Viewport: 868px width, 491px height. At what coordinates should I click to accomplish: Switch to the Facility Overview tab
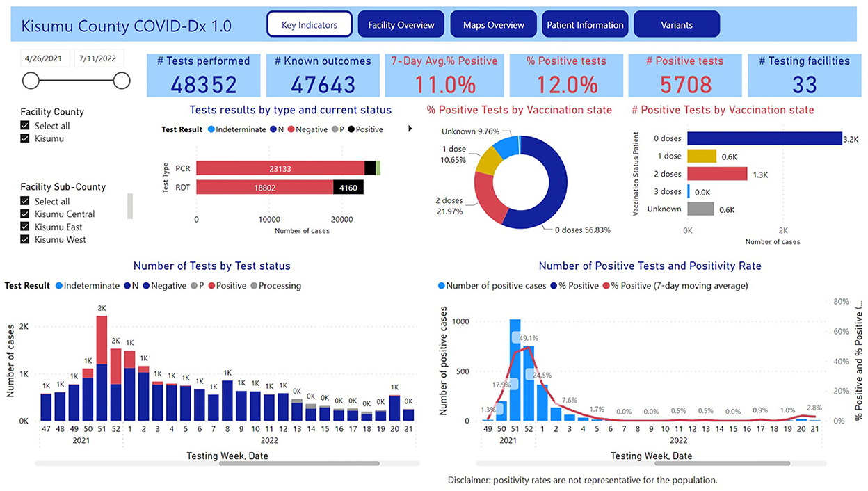401,25
